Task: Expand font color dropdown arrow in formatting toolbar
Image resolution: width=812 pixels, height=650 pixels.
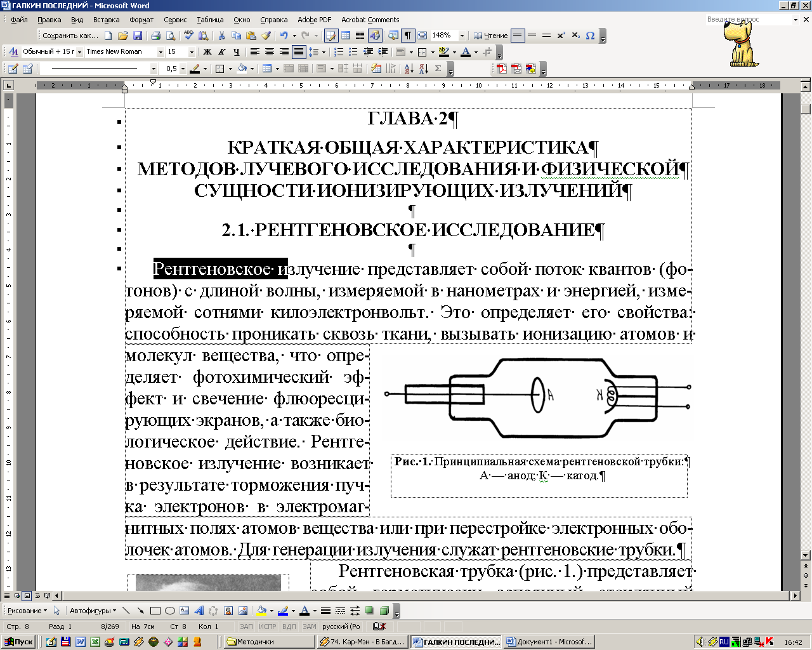Action: [476, 52]
